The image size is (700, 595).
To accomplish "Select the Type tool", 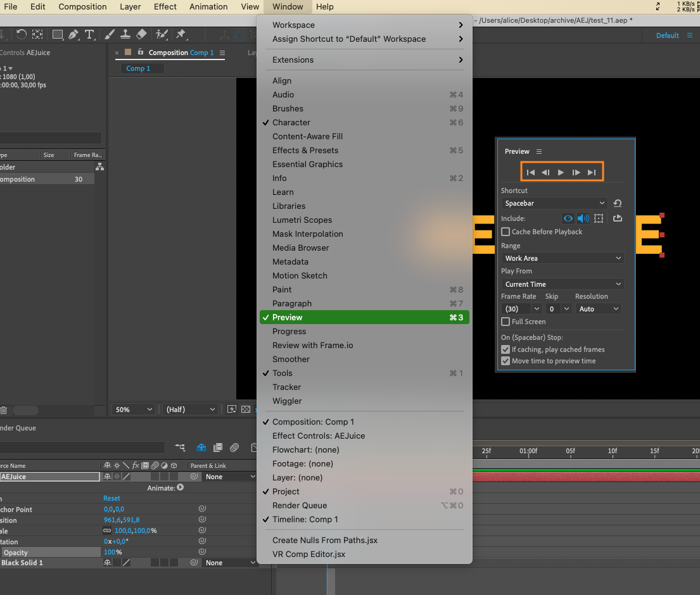I will [x=89, y=34].
